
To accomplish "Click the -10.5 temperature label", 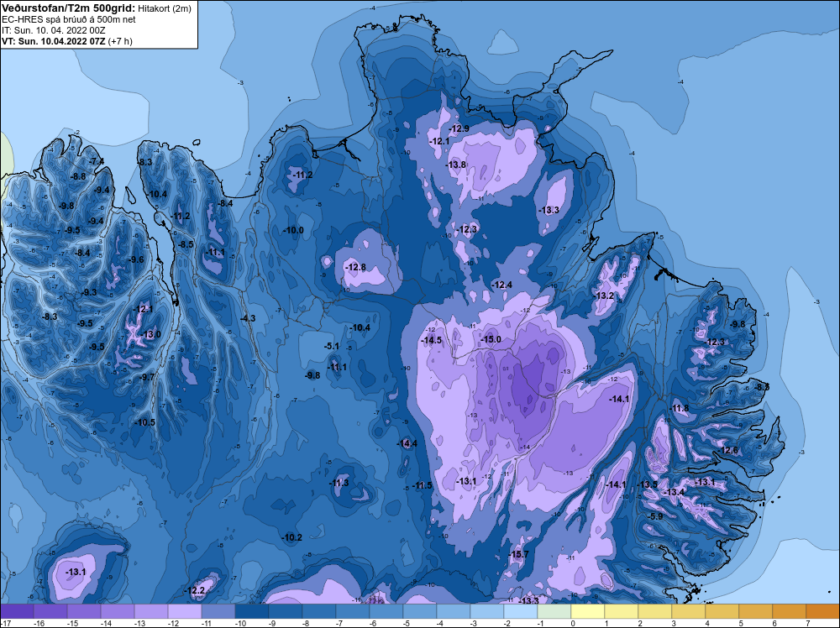I will click(144, 422).
